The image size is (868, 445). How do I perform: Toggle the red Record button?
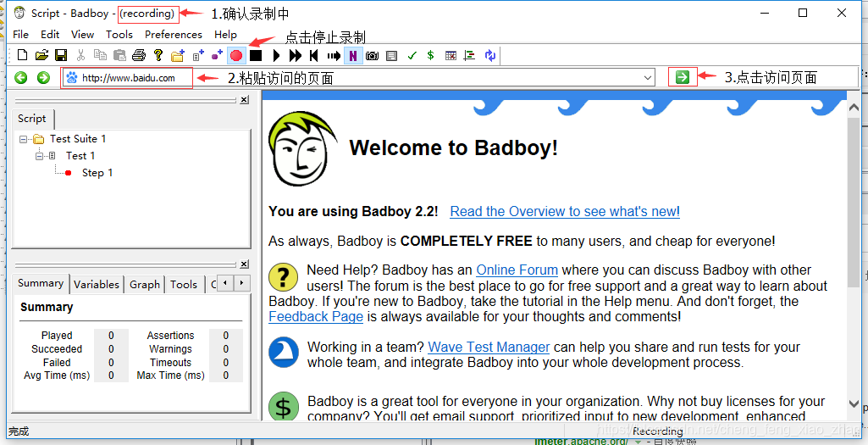click(x=236, y=55)
